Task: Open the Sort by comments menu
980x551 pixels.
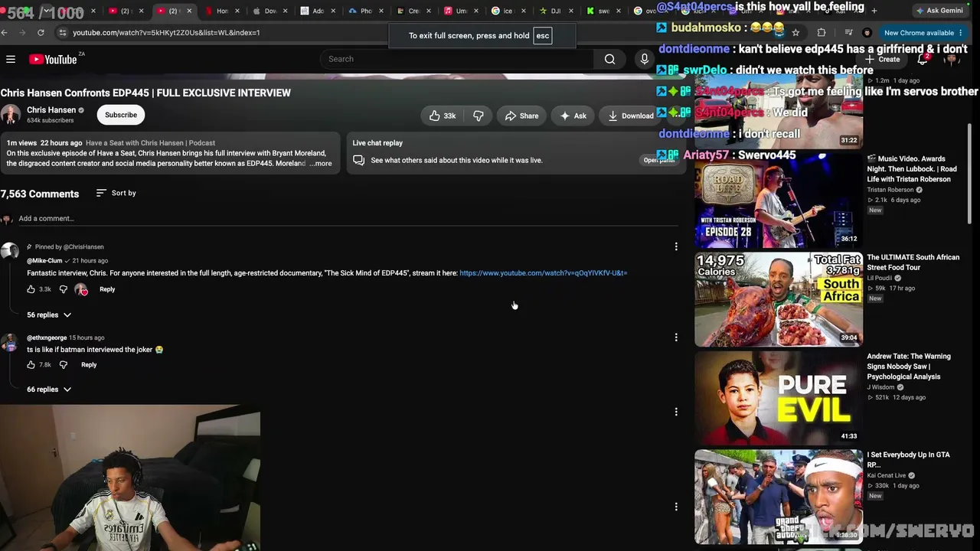Action: click(x=116, y=193)
